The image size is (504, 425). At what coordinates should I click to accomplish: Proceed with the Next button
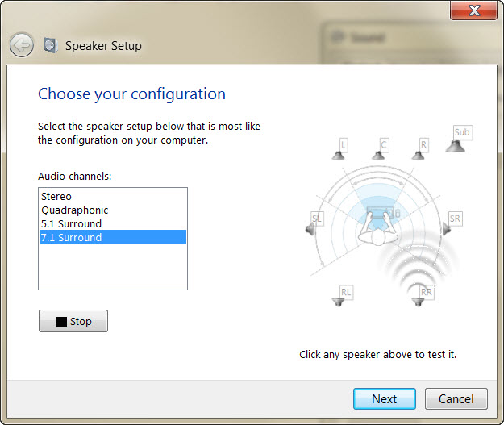384,398
